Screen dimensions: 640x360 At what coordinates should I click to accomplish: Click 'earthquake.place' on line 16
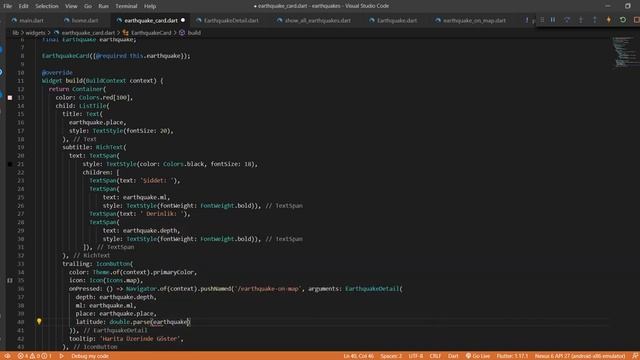tap(97, 122)
